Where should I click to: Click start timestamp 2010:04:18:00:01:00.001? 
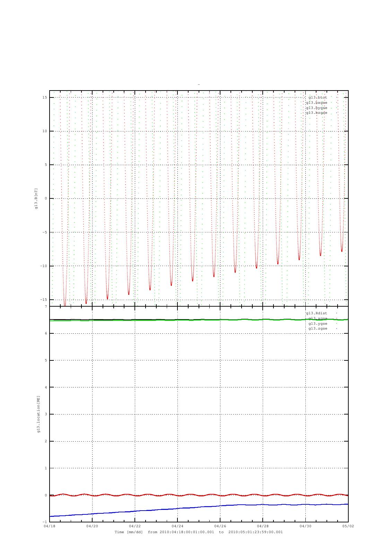click(187, 532)
